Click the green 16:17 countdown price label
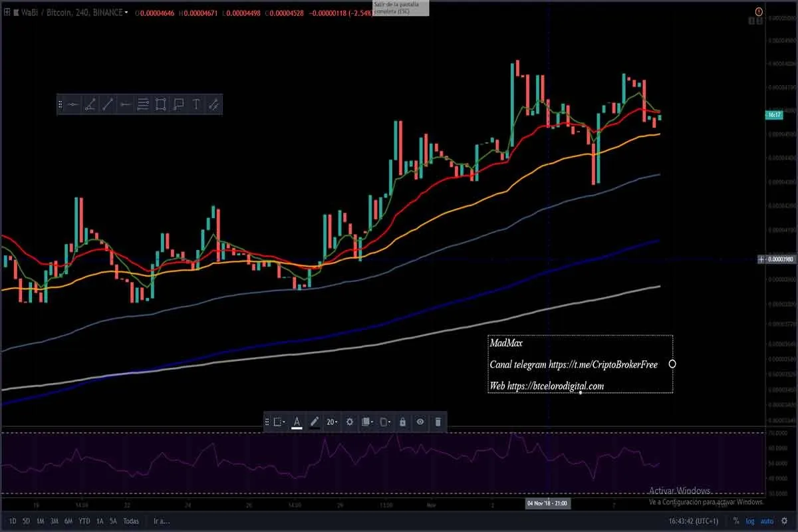Viewport: 798px width, 532px height. click(x=774, y=115)
